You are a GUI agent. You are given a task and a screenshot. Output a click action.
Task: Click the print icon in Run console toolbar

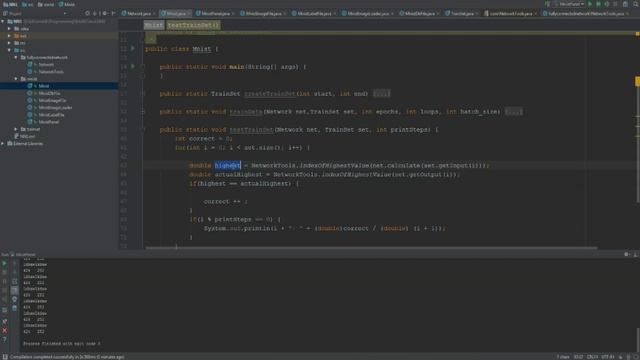coord(14,299)
